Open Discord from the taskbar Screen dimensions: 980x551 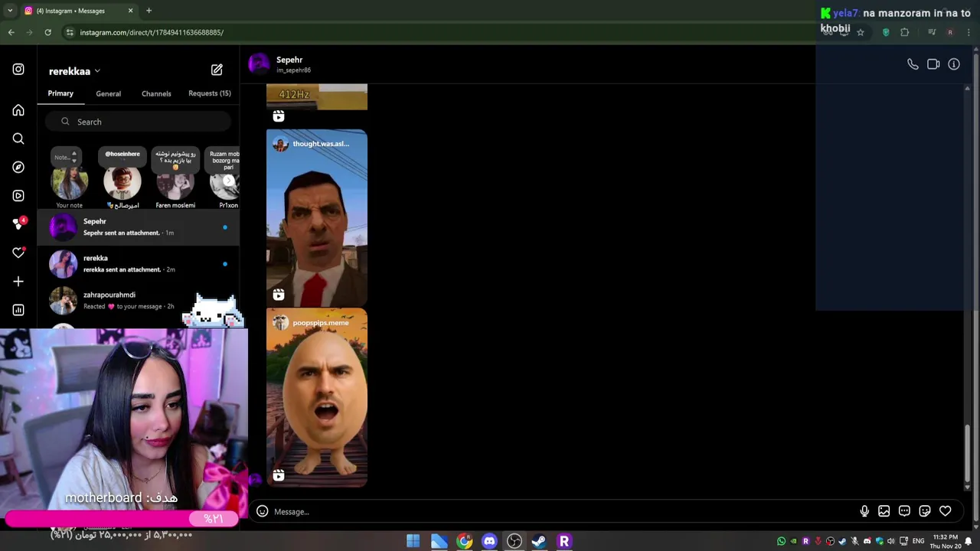point(489,541)
